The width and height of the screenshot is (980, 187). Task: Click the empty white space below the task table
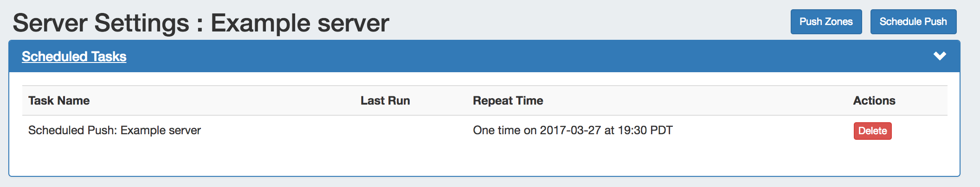pos(464,160)
